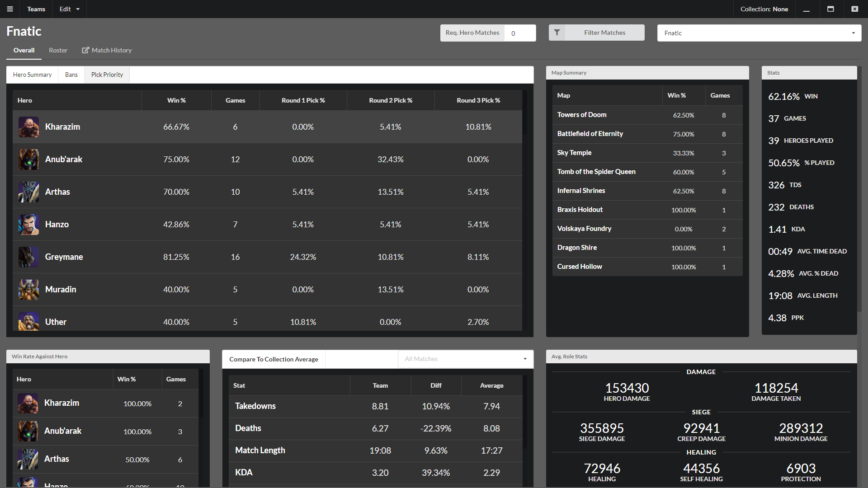This screenshot has width=868, height=488.
Task: Click the Uther hero icon in Hero Summary
Action: pos(28,322)
